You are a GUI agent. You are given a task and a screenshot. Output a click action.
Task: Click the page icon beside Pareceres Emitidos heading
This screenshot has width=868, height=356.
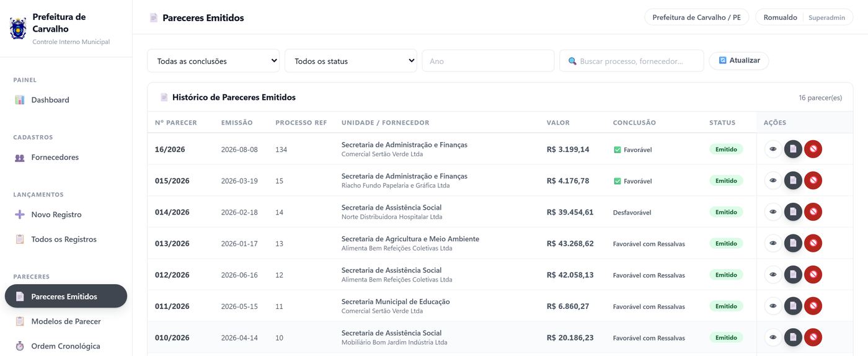pos(154,18)
